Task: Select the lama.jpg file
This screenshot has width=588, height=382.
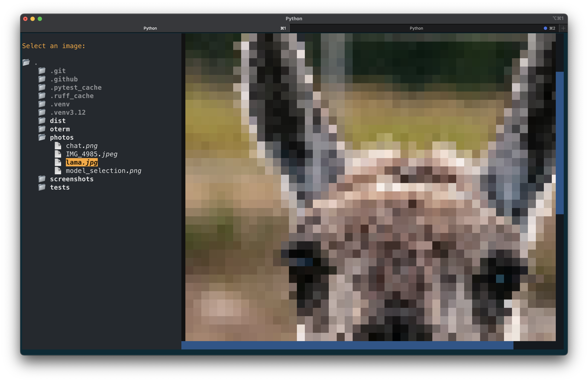Action: click(x=82, y=162)
